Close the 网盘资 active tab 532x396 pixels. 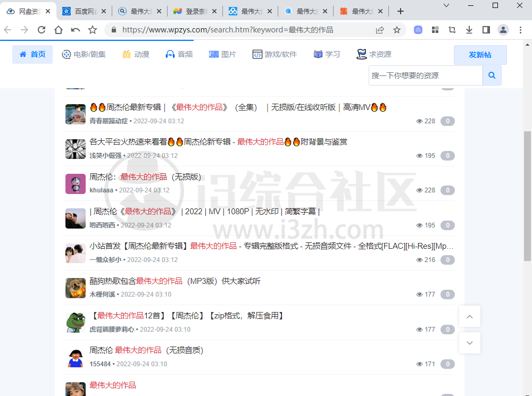(x=48, y=11)
